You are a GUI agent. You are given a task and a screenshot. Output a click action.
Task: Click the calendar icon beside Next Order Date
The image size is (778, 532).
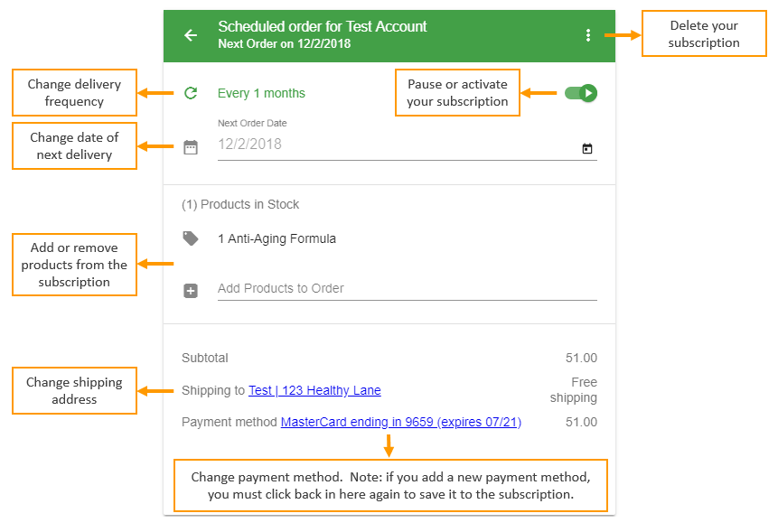tap(191, 147)
